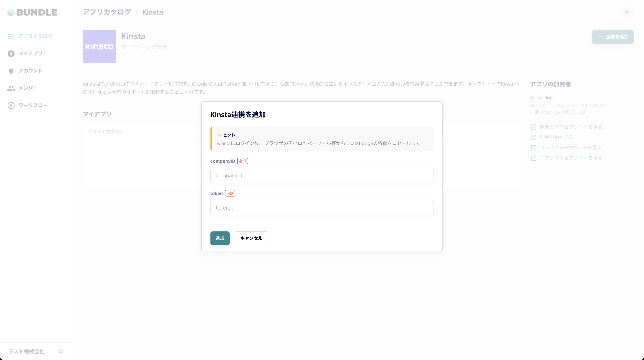Open プライバシーポリシーを見る link

pos(571,147)
